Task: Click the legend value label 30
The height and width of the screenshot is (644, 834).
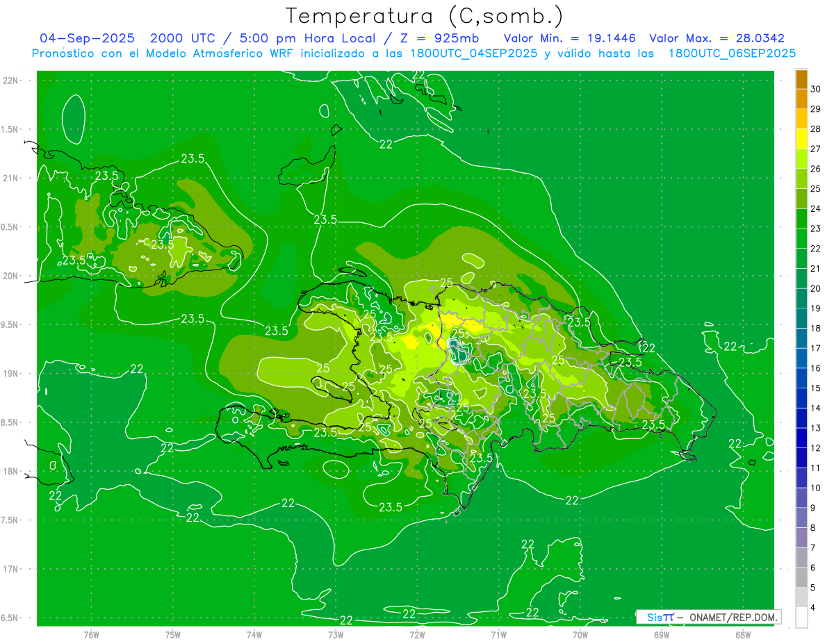Action: [816, 89]
